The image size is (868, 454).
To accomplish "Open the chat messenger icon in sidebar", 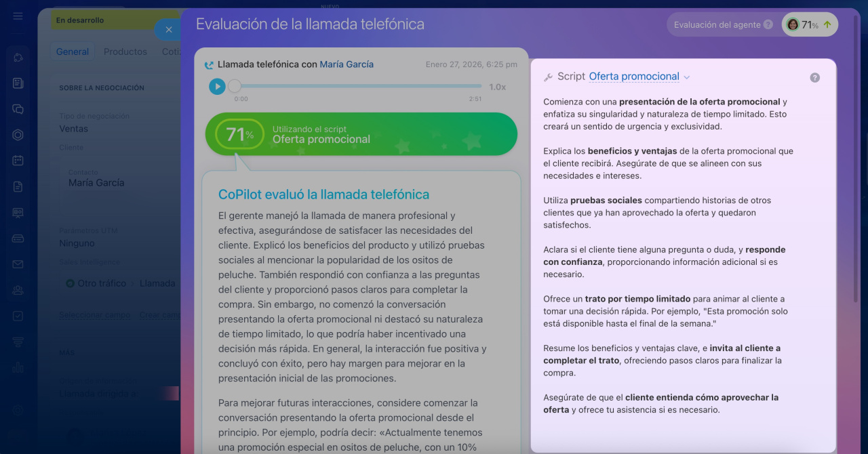I will pyautogui.click(x=18, y=109).
